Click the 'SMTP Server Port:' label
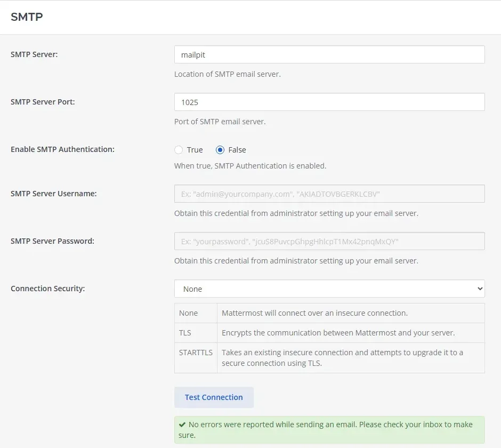 click(x=43, y=102)
